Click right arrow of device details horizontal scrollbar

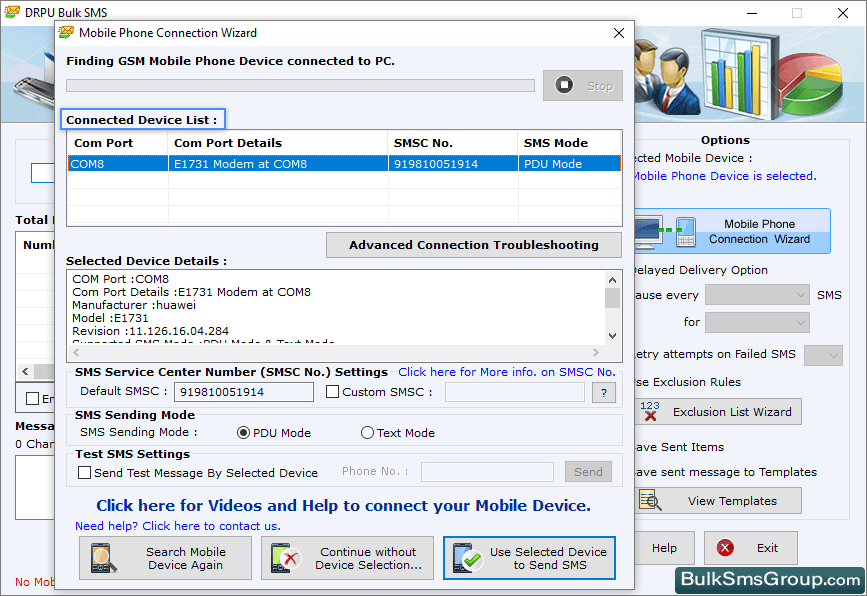(x=596, y=352)
